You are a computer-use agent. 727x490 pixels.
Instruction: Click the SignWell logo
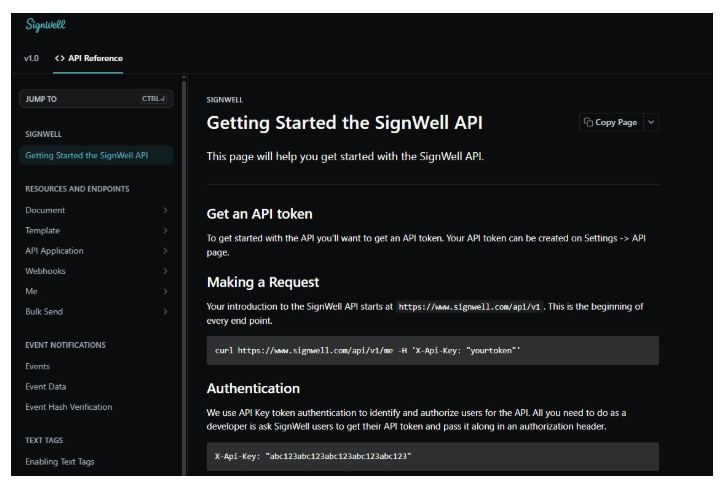click(45, 25)
